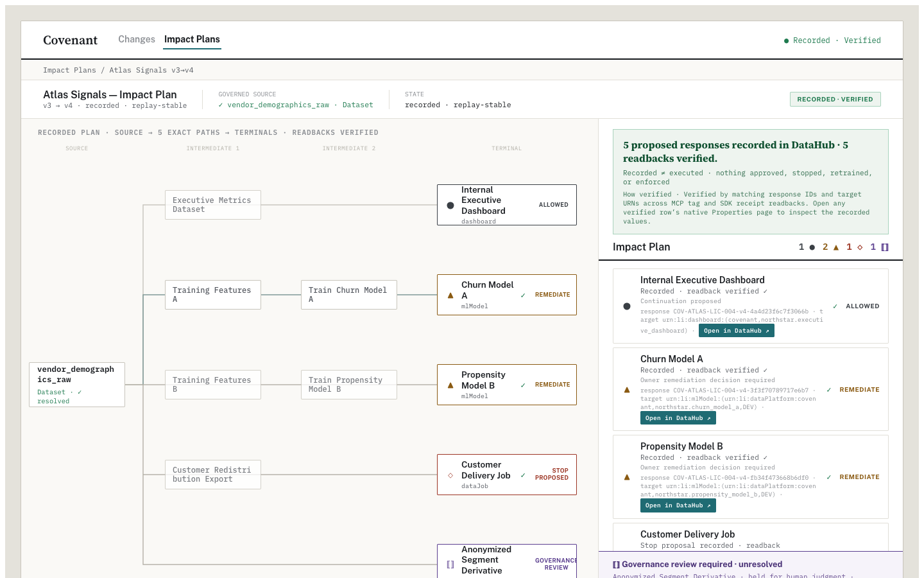Click the Recorded · Verified status badge
Viewport: 924px width, 578px height.
(x=835, y=99)
